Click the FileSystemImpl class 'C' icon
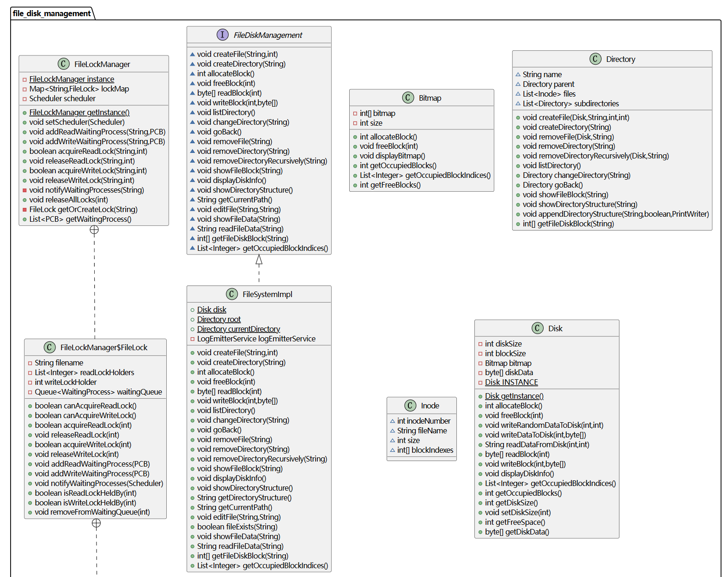The height and width of the screenshot is (577, 728). [x=231, y=294]
